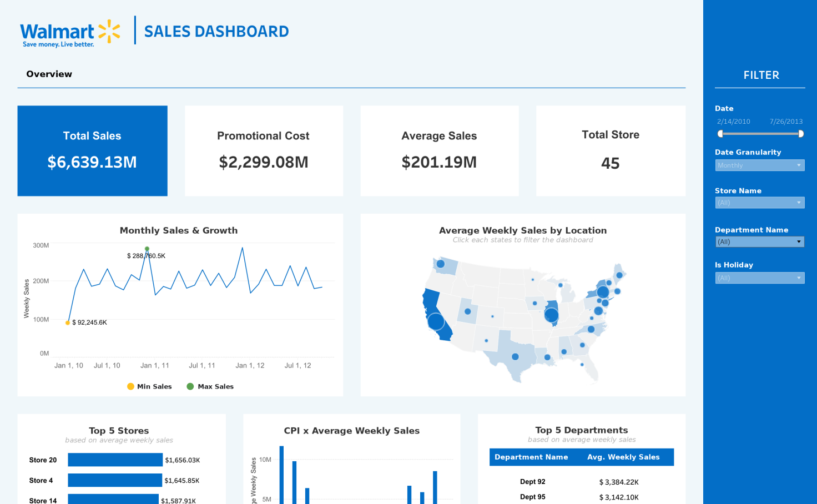Open the Is Holiday dropdown
This screenshot has width=817, height=504.
point(760,278)
